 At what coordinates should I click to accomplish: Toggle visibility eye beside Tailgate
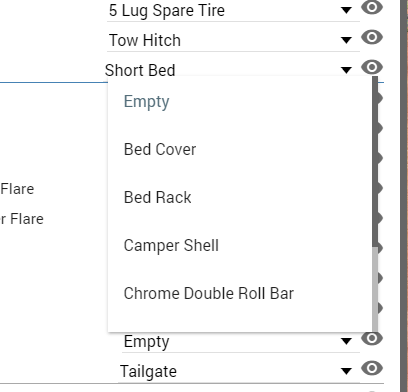tap(372, 368)
